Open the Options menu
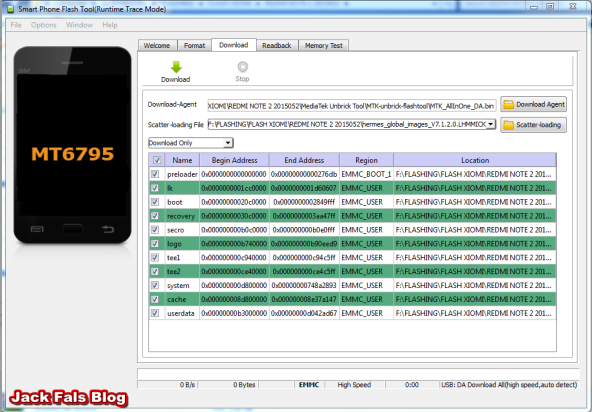592x412 pixels. [x=43, y=25]
